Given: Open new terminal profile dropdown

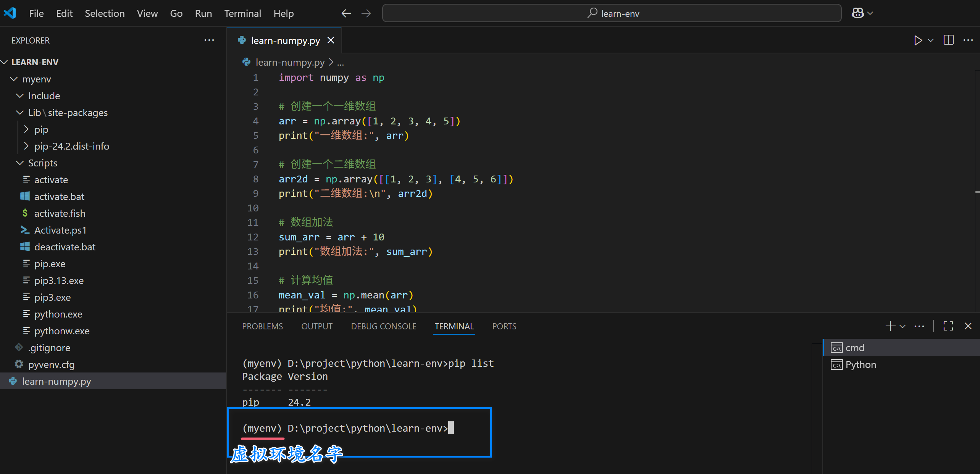Looking at the screenshot, I should [903, 326].
